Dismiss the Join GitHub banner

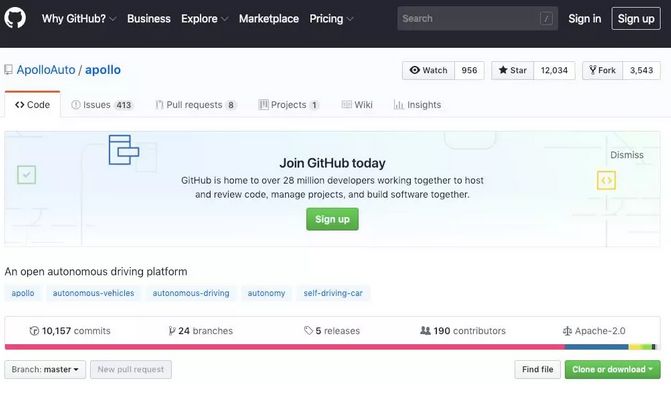click(x=626, y=155)
